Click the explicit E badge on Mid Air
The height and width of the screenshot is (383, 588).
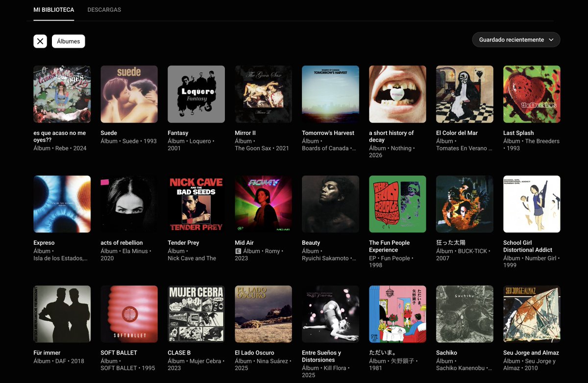click(238, 251)
